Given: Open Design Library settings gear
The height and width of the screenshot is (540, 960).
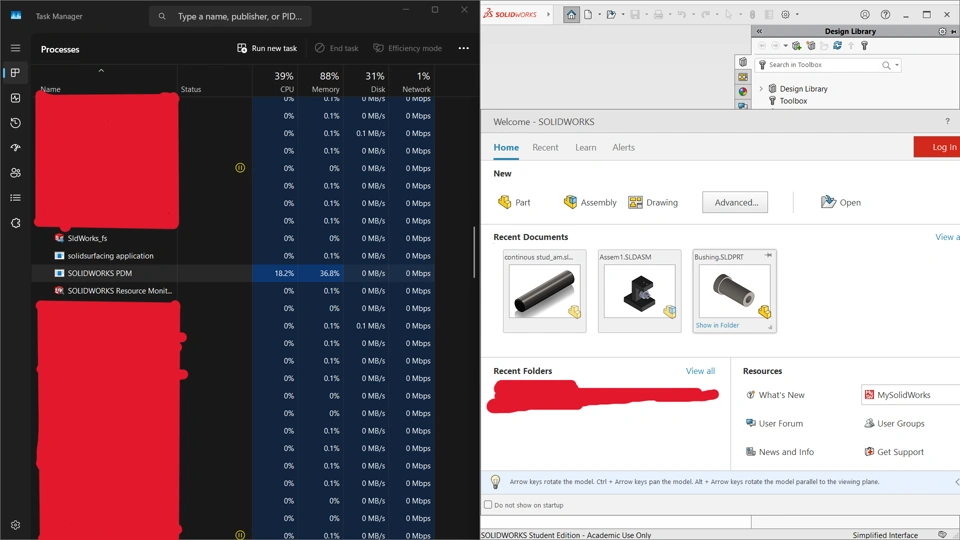Looking at the screenshot, I should coord(942,31).
